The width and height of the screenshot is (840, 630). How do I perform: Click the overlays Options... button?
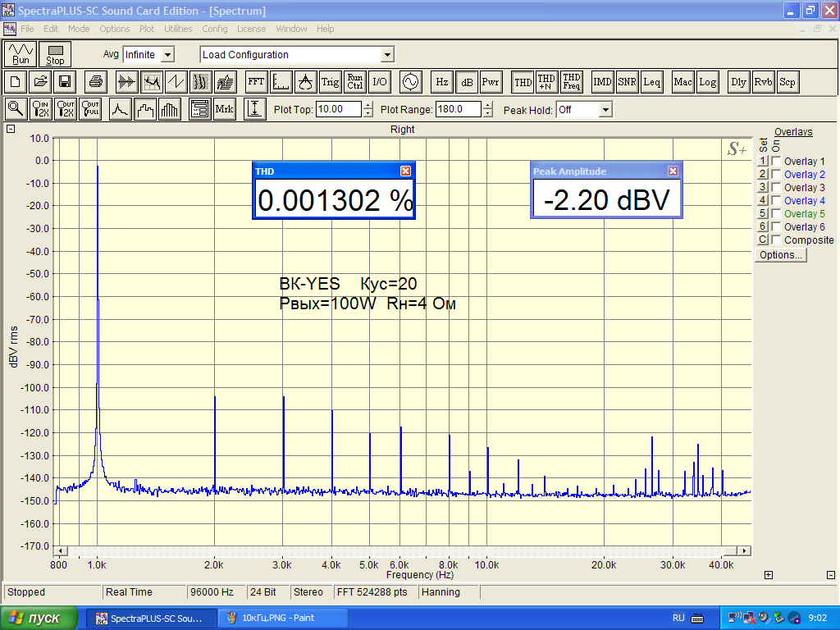point(781,255)
